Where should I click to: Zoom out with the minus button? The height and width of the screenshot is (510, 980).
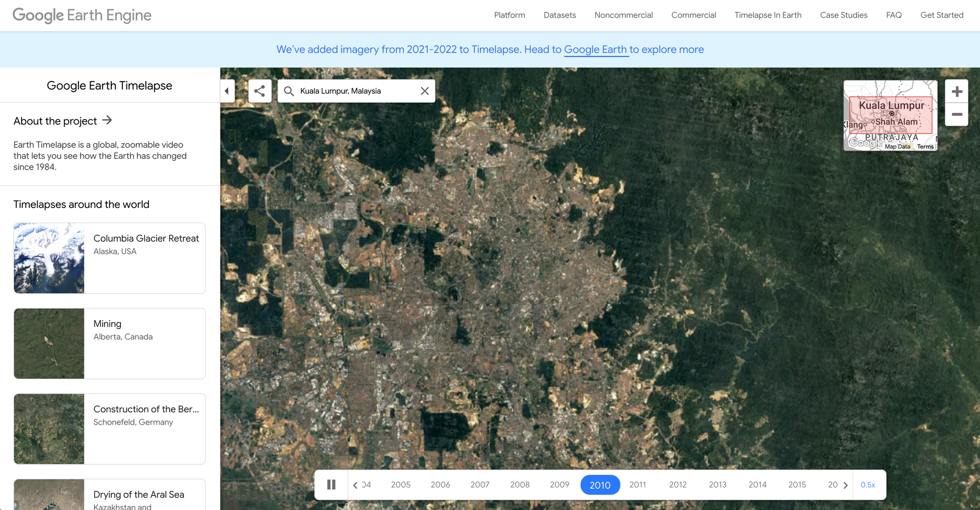click(956, 114)
